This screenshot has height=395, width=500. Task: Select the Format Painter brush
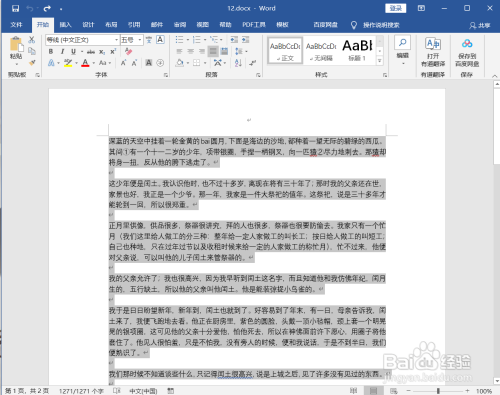coord(32,62)
